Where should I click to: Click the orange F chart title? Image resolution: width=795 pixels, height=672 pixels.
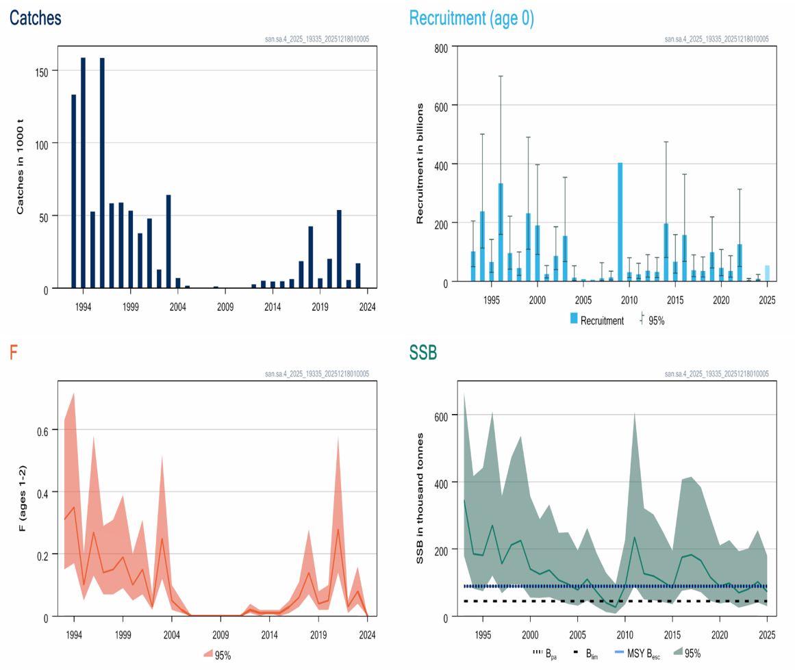coord(13,352)
